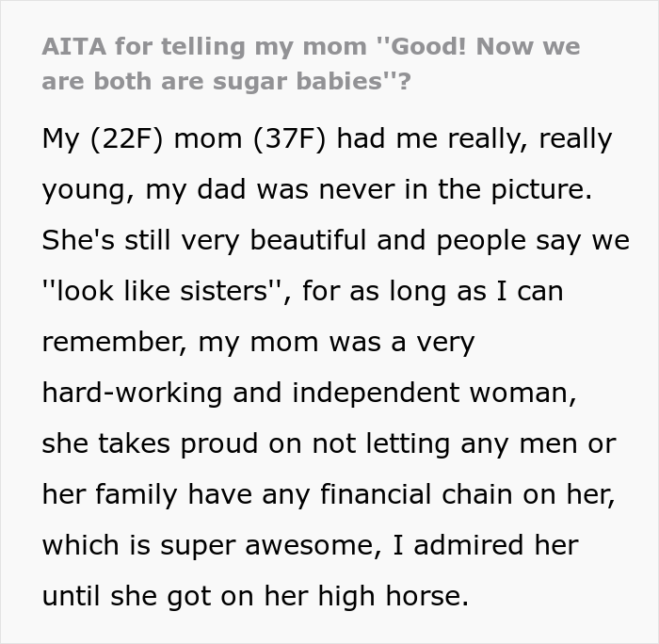
Task: Click the word 'picture' in the paragraph
Action: pyautogui.click(x=540, y=189)
